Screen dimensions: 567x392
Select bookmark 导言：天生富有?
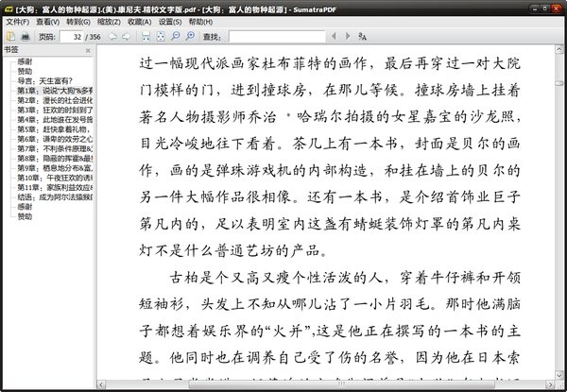[x=44, y=81]
